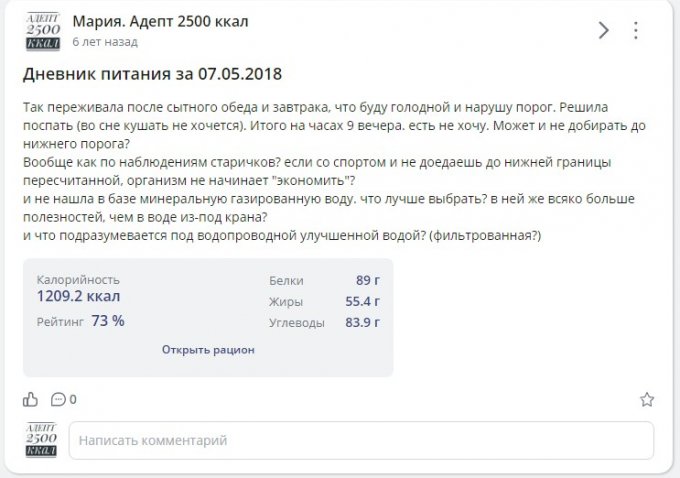Image resolution: width=680 pixels, height=478 pixels.
Task: Click your avatar beside the comment box
Action: pyautogui.click(x=42, y=440)
